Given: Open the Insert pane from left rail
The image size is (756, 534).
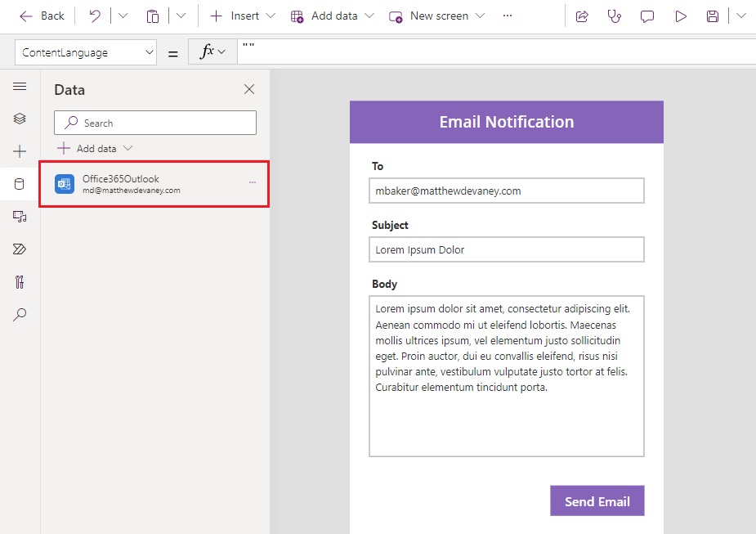Looking at the screenshot, I should pyautogui.click(x=19, y=150).
